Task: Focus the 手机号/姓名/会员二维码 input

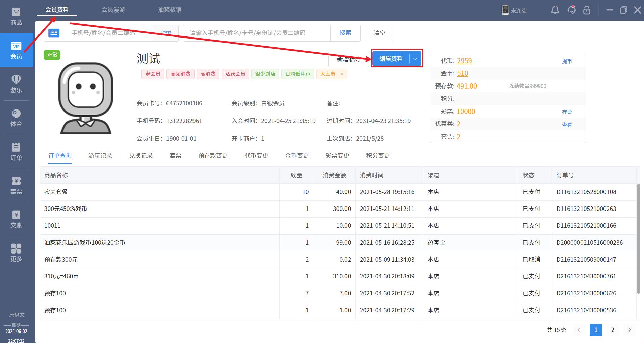Action: [x=109, y=33]
